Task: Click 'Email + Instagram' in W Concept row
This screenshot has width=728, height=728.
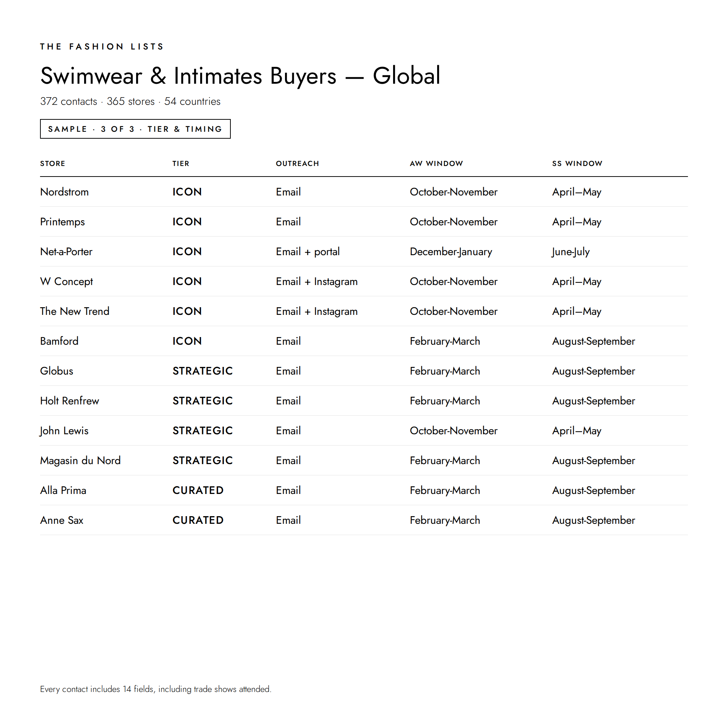Action: tap(317, 281)
